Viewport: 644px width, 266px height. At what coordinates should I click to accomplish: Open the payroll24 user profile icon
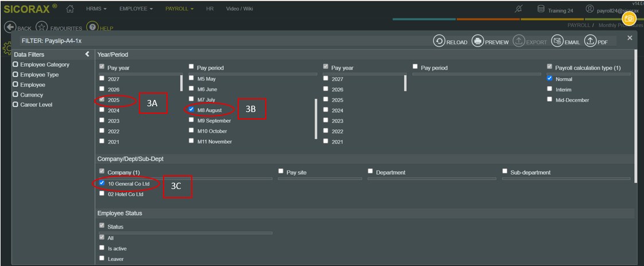590,9
